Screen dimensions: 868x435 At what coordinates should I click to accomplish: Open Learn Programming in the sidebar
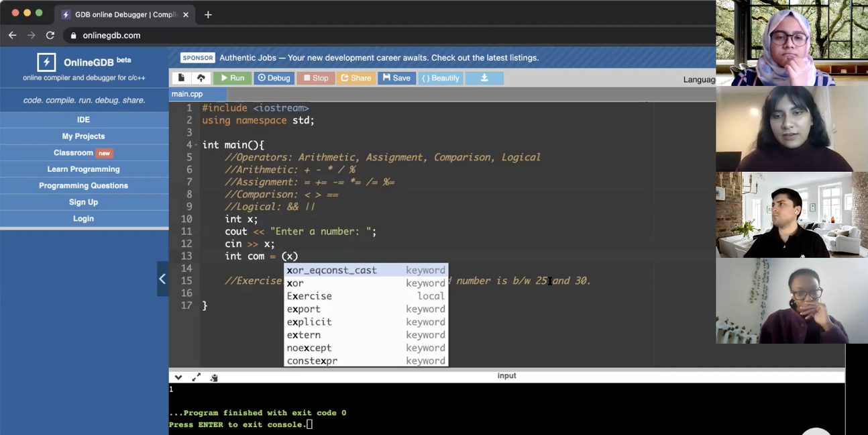click(x=84, y=169)
